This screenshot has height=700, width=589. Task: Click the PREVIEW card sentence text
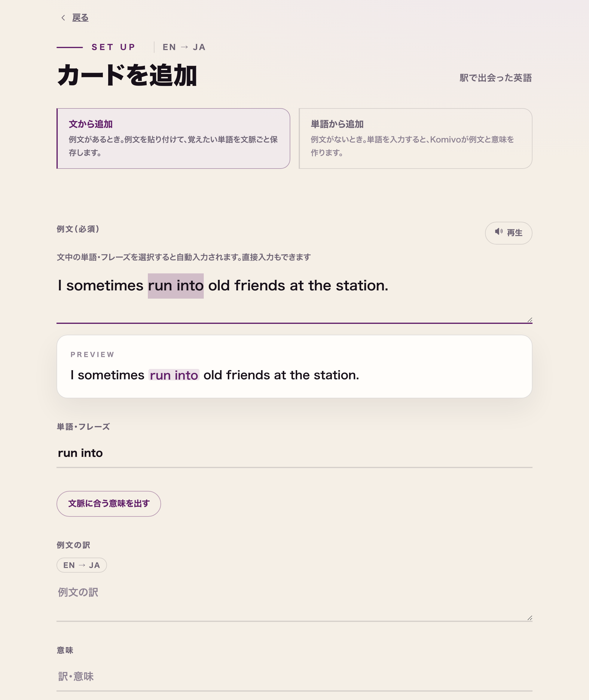coord(215,375)
